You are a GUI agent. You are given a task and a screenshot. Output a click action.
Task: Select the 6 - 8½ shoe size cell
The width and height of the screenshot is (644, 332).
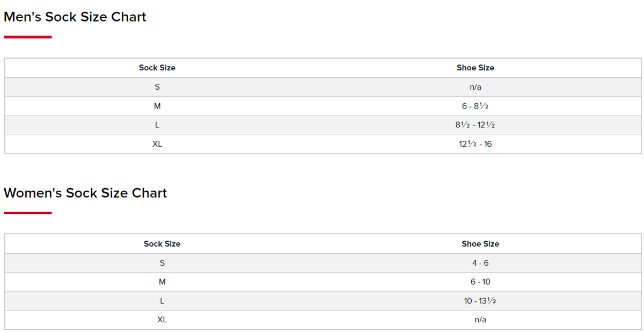pyautogui.click(x=475, y=106)
